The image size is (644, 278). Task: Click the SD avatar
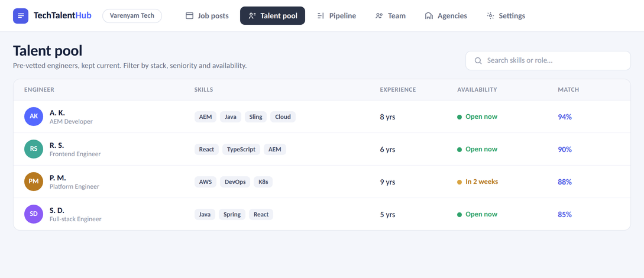34,214
